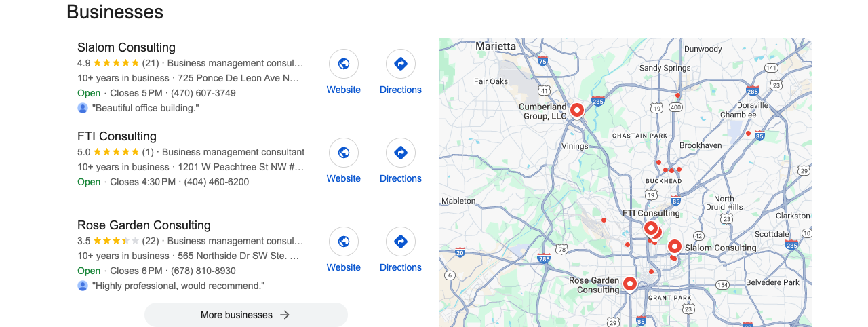Click the small red dot near Sandy Springs
Image resolution: width=868 pixels, height=327 pixels.
click(x=677, y=95)
